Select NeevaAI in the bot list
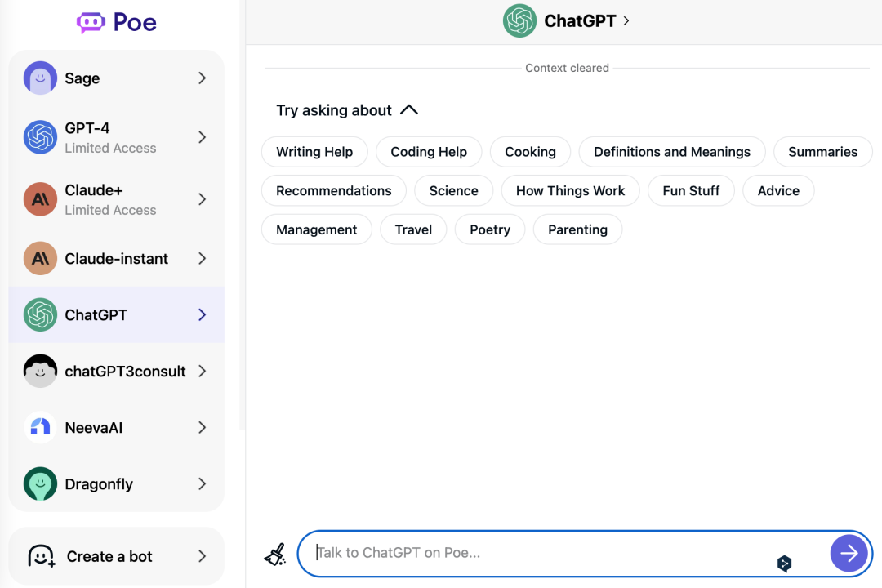The image size is (882, 588). [x=117, y=427]
